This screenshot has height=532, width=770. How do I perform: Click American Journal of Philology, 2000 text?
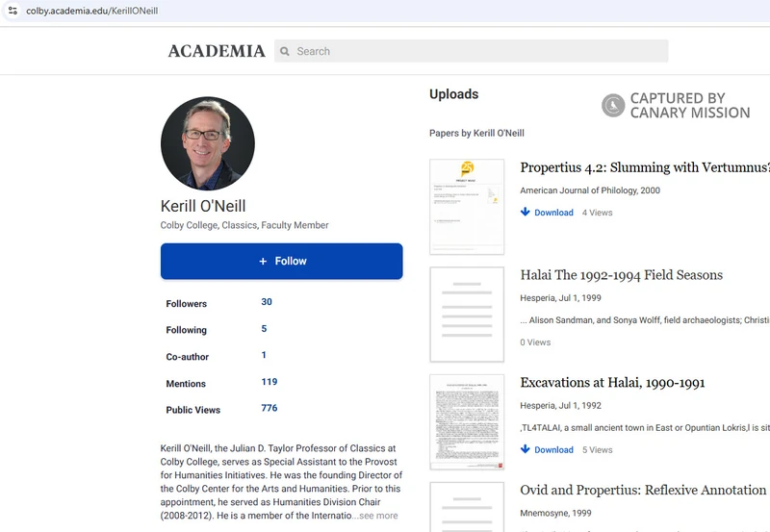[x=590, y=190]
